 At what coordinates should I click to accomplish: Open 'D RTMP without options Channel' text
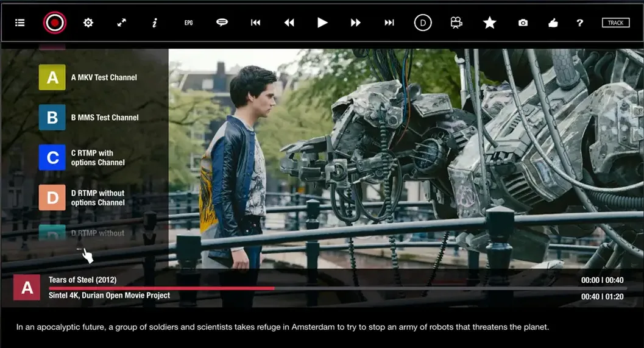coord(97,197)
